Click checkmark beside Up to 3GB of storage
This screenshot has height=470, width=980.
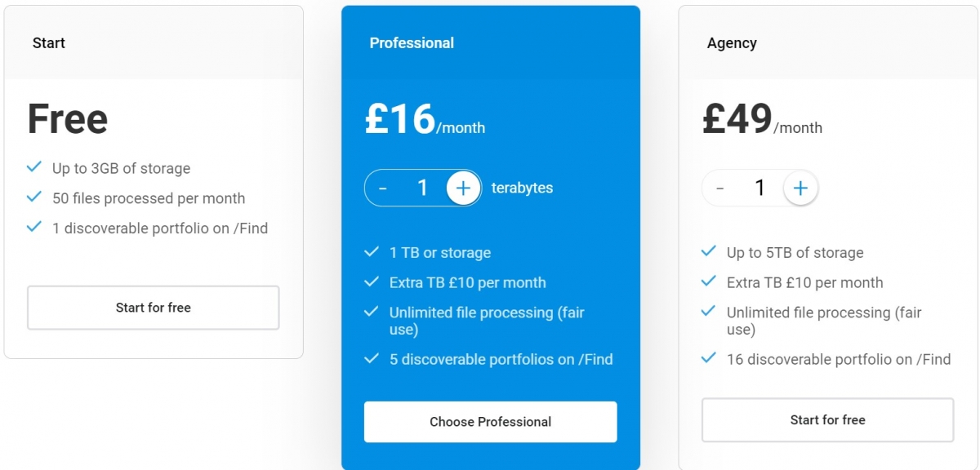click(34, 167)
